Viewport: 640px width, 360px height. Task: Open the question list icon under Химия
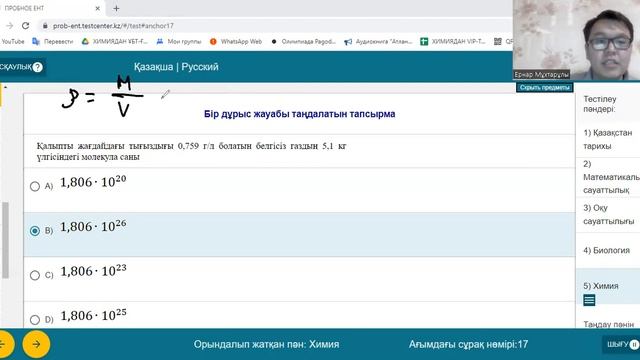coord(589,300)
